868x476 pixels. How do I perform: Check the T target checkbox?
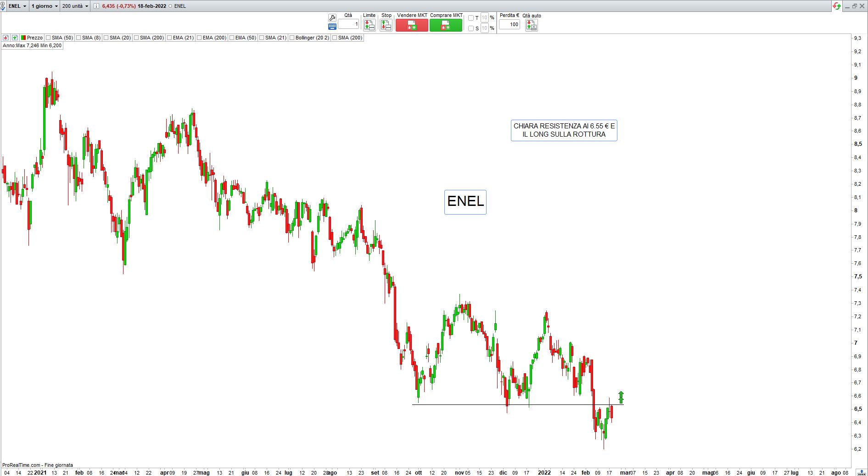click(470, 18)
